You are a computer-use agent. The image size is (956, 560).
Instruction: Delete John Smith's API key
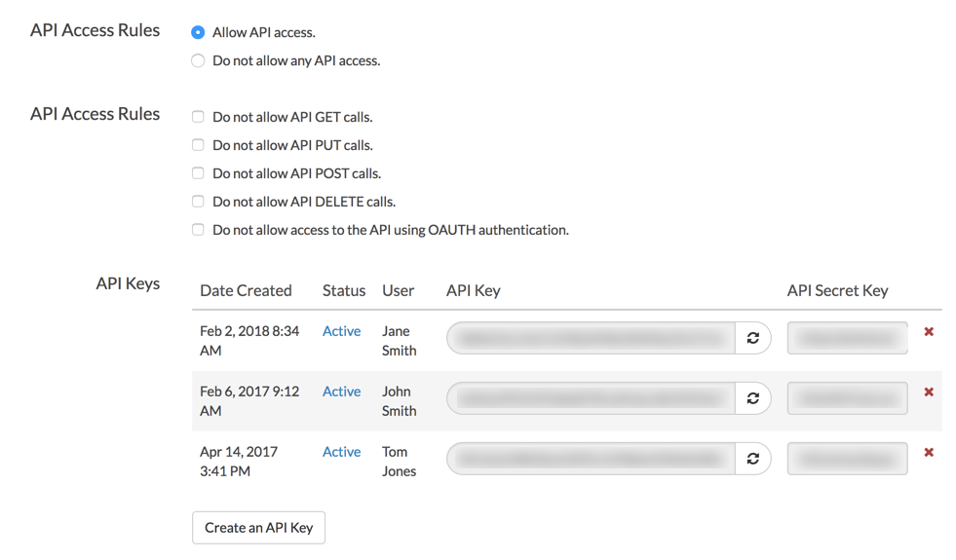coord(929,392)
